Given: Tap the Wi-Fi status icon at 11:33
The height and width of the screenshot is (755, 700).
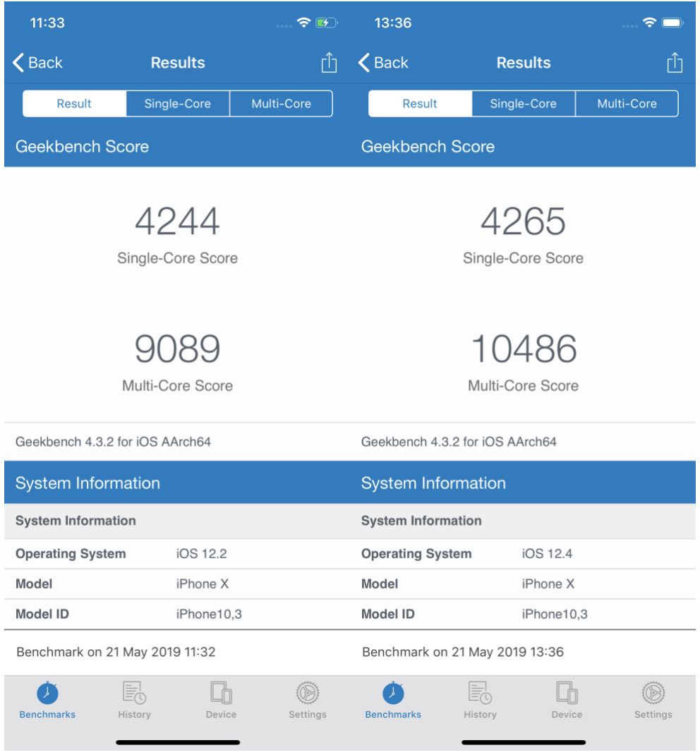Looking at the screenshot, I should click(x=304, y=22).
